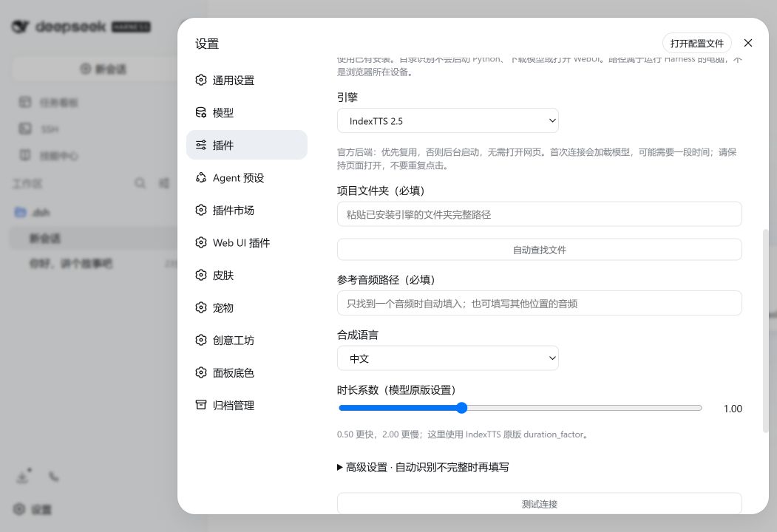The width and height of the screenshot is (777, 532).
Task: Click the icon beside Agent 预设
Action: pyautogui.click(x=200, y=177)
